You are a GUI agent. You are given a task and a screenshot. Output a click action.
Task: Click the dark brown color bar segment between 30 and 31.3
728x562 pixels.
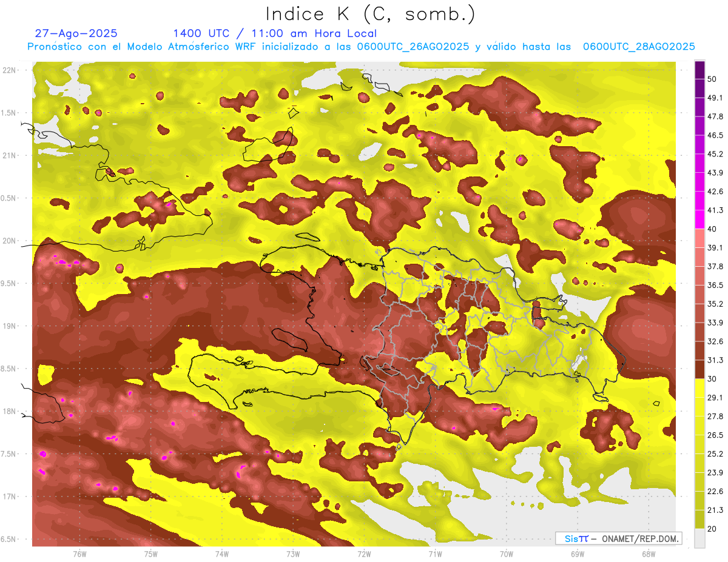point(699,369)
